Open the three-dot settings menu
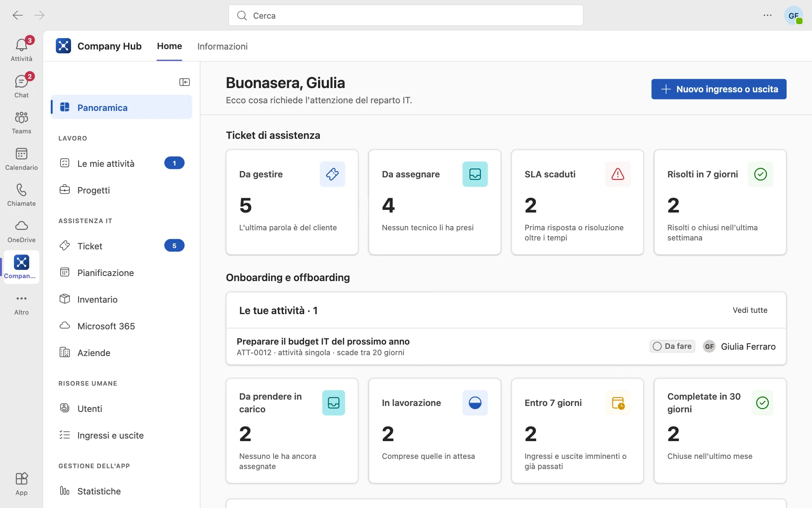Screen dimensions: 812x508 click(x=768, y=16)
